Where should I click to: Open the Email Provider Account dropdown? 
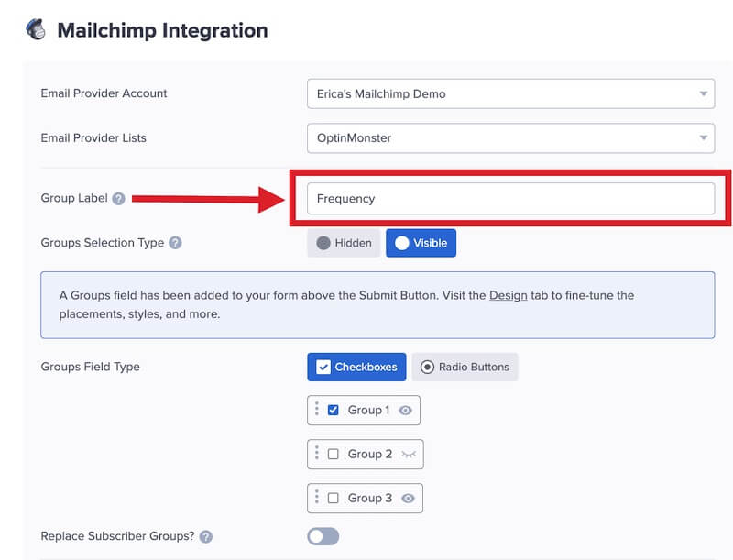(510, 93)
